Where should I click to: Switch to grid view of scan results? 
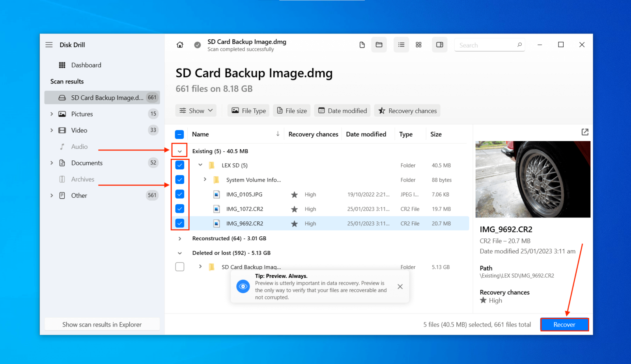click(418, 45)
